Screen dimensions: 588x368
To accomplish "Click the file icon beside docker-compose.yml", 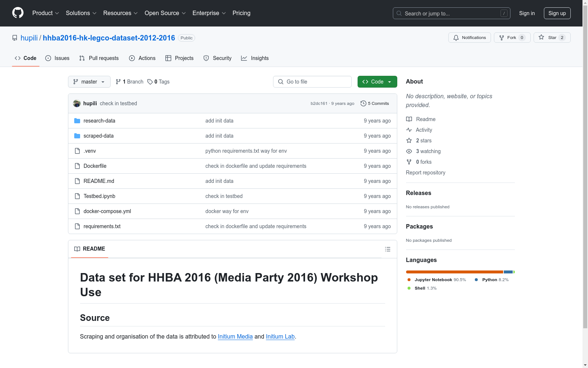I will (x=77, y=211).
